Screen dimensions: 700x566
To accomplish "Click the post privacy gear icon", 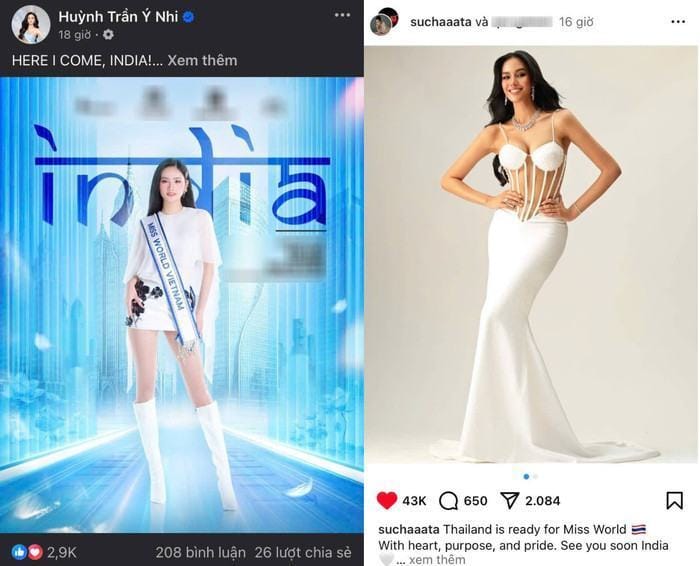I will (x=108, y=34).
